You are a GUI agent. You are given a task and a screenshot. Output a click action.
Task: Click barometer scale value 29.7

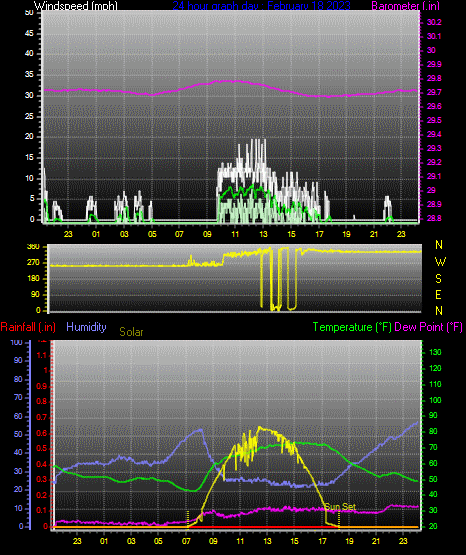coord(434,92)
